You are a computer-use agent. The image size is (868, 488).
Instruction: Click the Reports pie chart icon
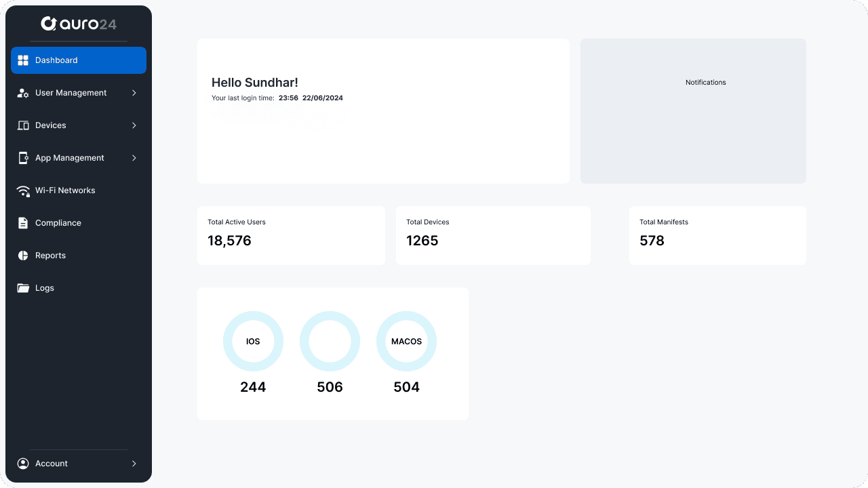[22, 256]
